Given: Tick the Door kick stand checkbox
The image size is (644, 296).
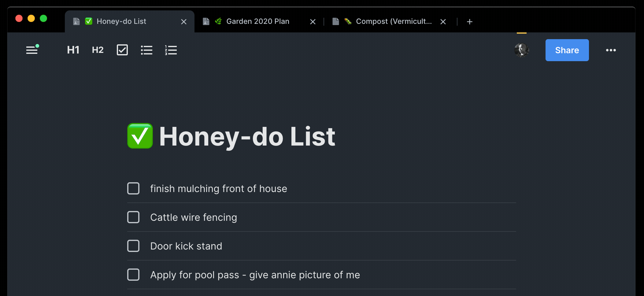Looking at the screenshot, I should click(x=133, y=246).
